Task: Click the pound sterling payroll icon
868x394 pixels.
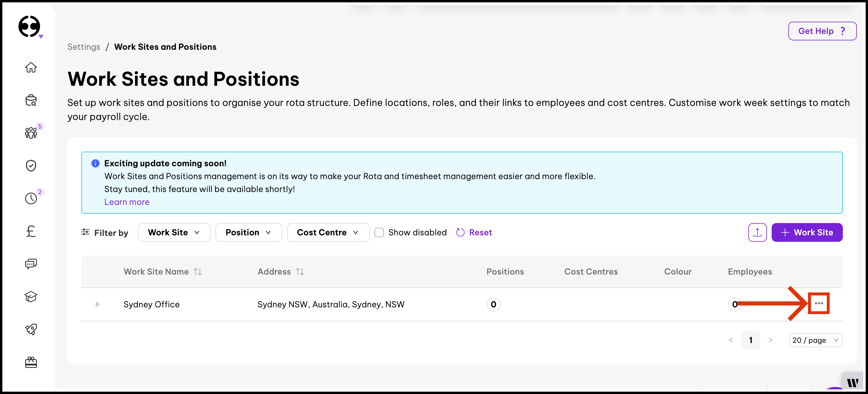Action: pos(31,231)
